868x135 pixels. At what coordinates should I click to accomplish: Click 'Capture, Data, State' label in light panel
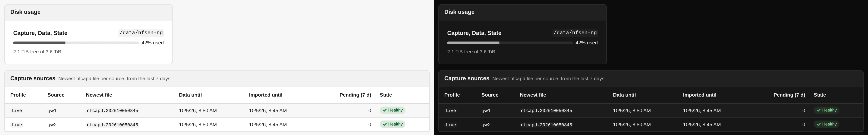point(40,33)
